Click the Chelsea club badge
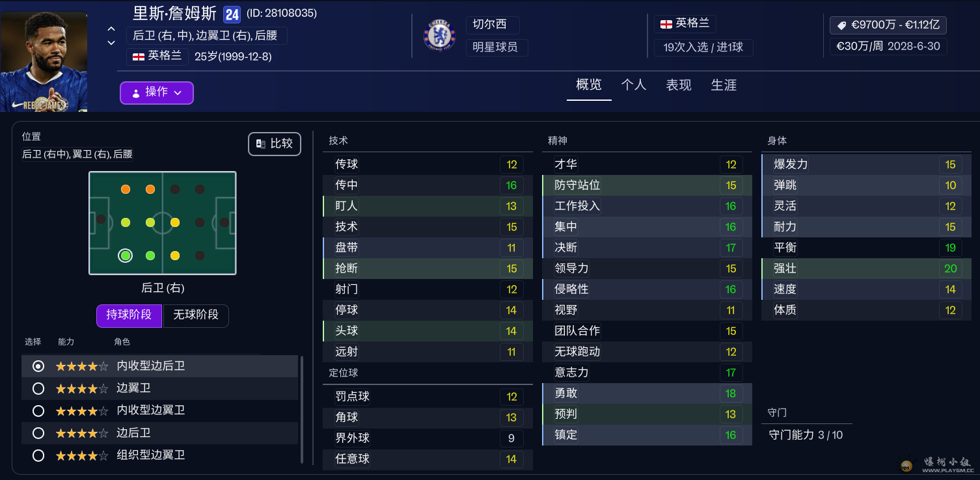The width and height of the screenshot is (980, 480). point(440,35)
